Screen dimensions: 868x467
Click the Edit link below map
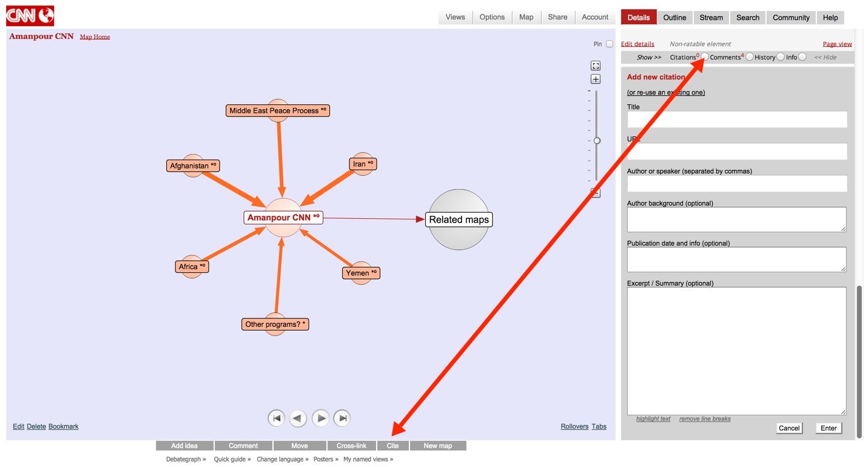tap(19, 426)
